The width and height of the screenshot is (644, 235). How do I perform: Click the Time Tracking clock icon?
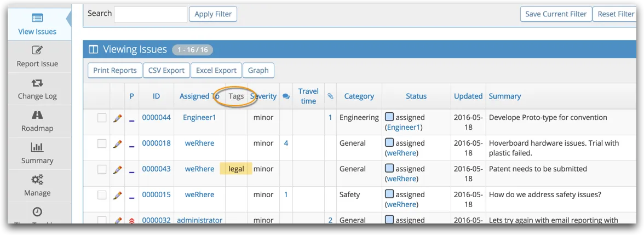pyautogui.click(x=37, y=211)
